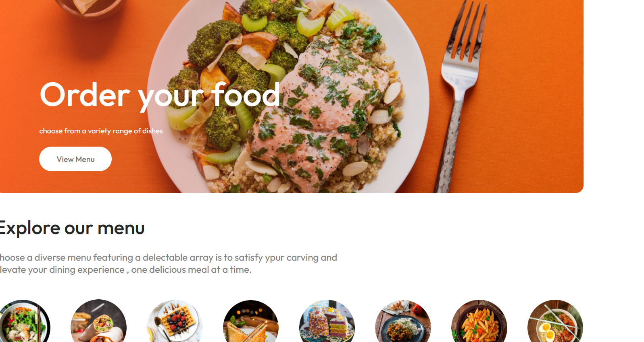Screen dimensions: 644x342
Task: Select the berry waffle dessert category
Action: [x=175, y=321]
